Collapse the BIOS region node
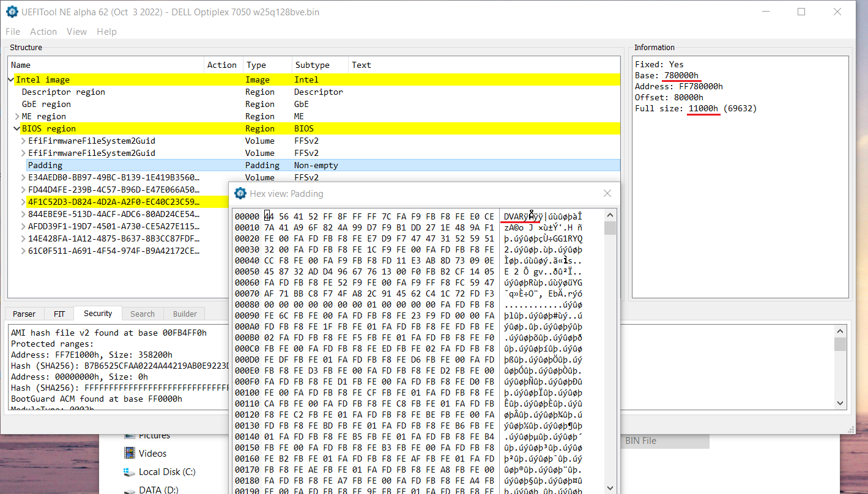 (x=17, y=128)
